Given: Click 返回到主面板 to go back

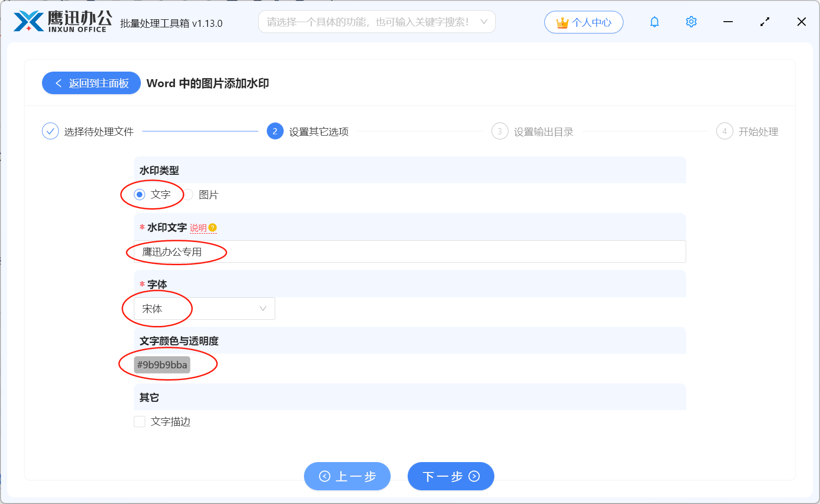Looking at the screenshot, I should pyautogui.click(x=91, y=83).
